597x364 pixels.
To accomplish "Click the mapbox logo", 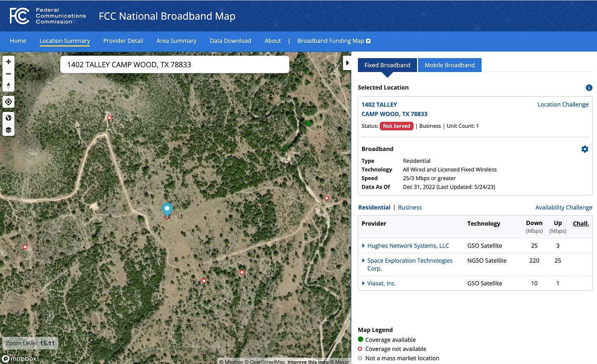I will coord(19,359).
